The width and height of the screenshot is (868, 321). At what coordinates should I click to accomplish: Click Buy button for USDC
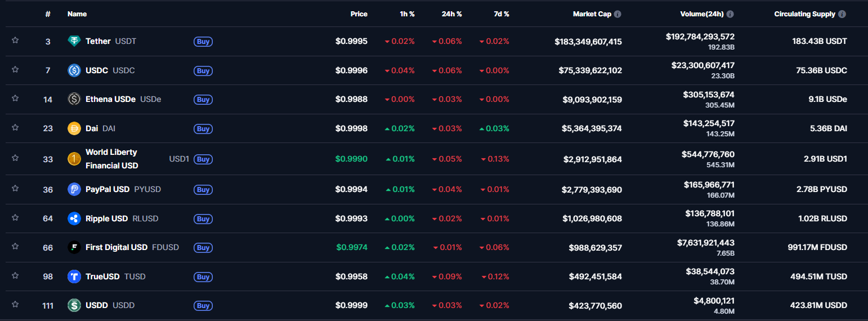pyautogui.click(x=203, y=70)
